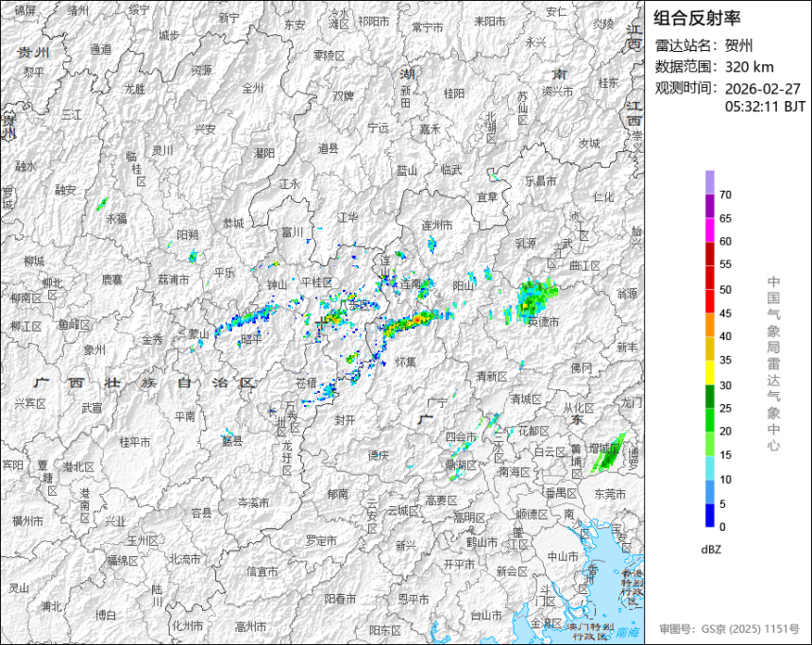Click the 怀集 map label

tap(406, 362)
